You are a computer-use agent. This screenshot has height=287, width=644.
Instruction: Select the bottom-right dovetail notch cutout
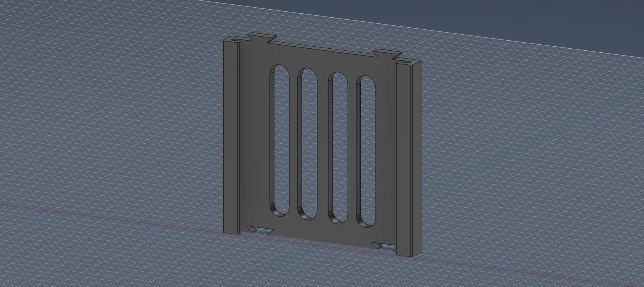click(384, 247)
